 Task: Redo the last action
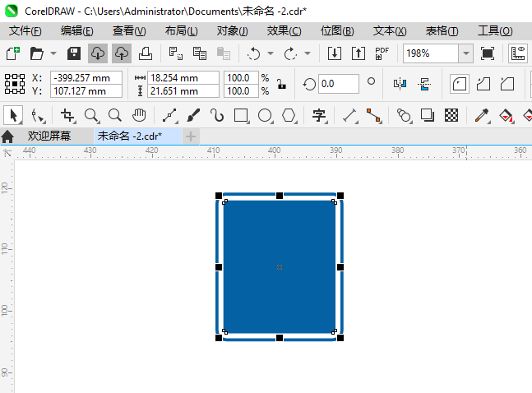(x=290, y=53)
